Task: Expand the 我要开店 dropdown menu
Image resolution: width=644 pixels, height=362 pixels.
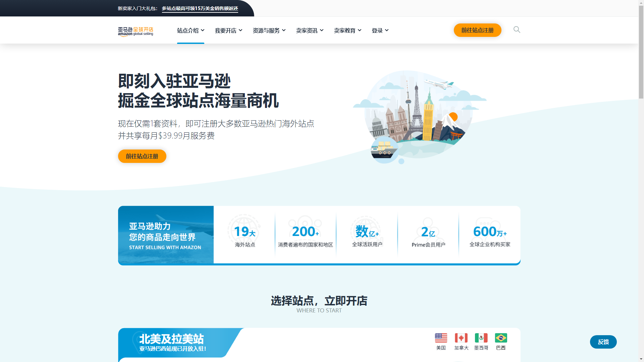Action: [228, 31]
